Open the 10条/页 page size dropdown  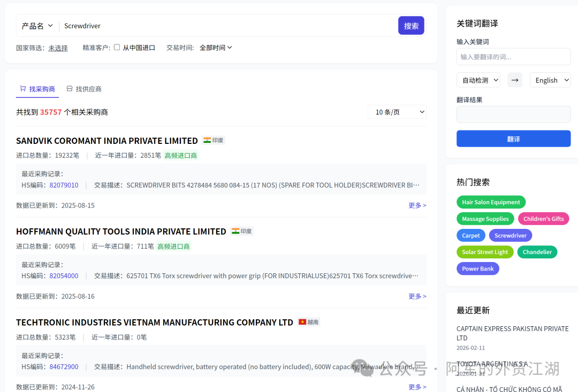point(397,112)
